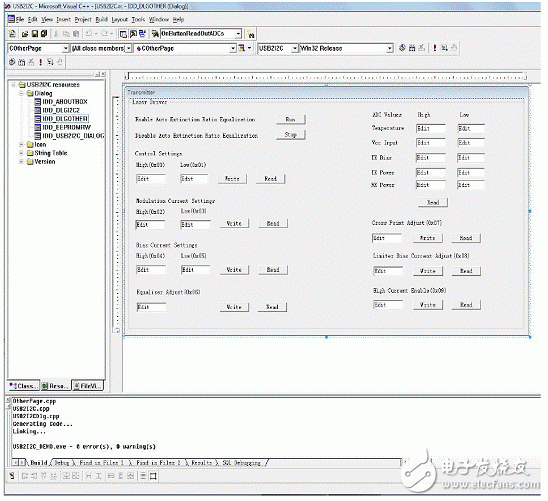The width and height of the screenshot is (548, 501).
Task: Click the Undo toolbar icon
Action: click(89, 34)
